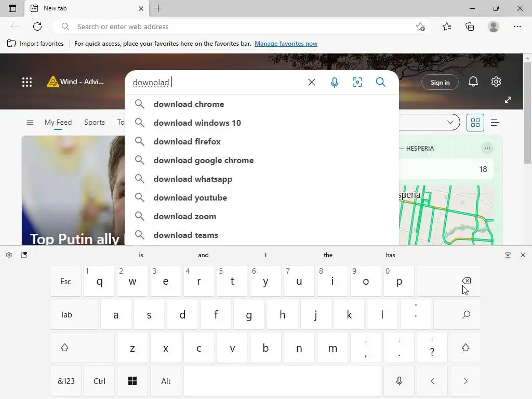
Task: Insert suggested word "and"
Action: [x=203, y=255]
